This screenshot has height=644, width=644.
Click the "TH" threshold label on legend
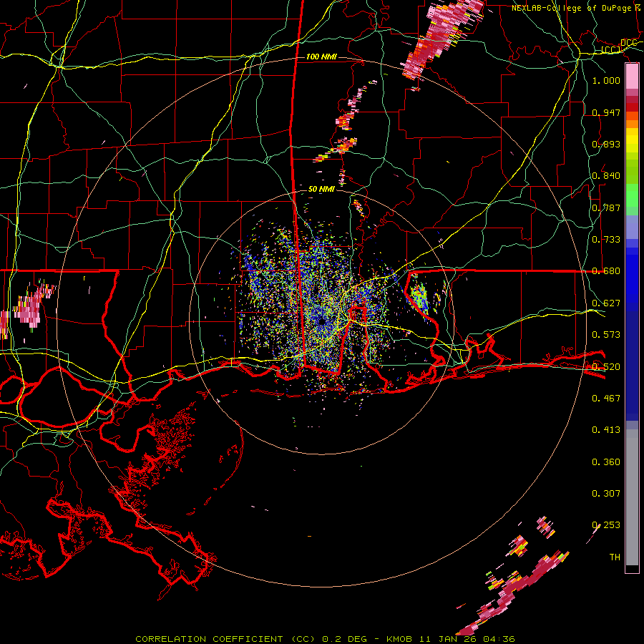(615, 557)
